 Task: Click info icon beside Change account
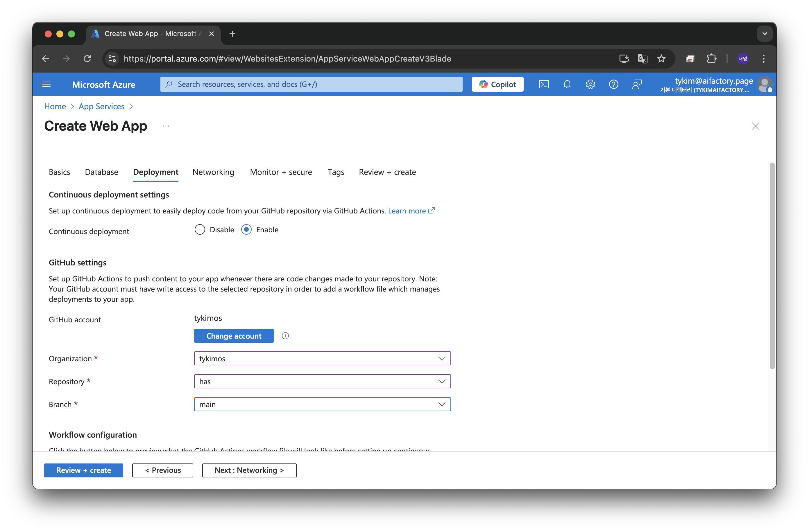coord(285,336)
